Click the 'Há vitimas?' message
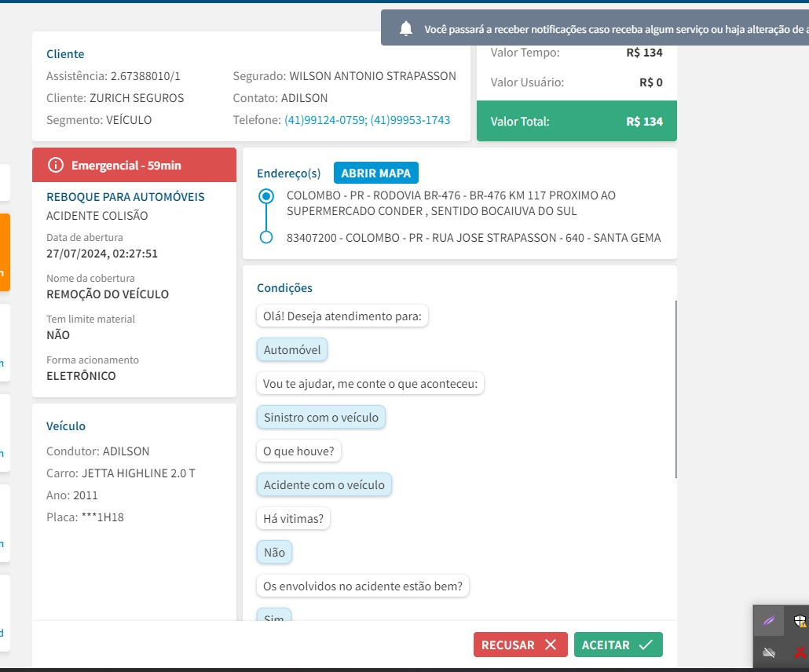The image size is (809, 672). point(293,519)
